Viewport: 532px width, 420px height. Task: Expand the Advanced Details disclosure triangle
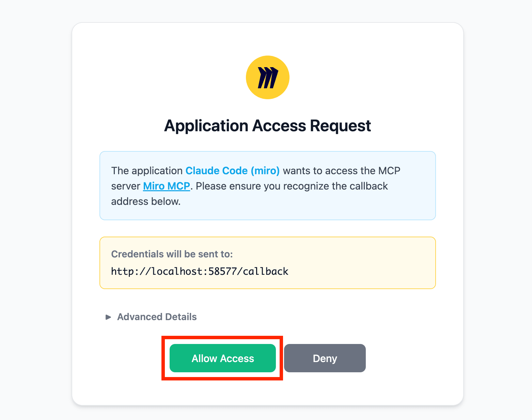(x=108, y=317)
